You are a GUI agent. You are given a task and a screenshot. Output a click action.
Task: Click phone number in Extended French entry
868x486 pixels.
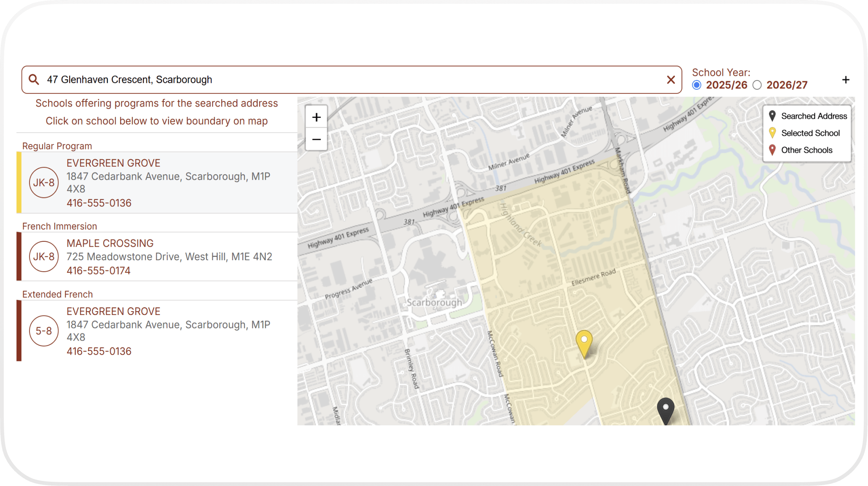coord(99,351)
